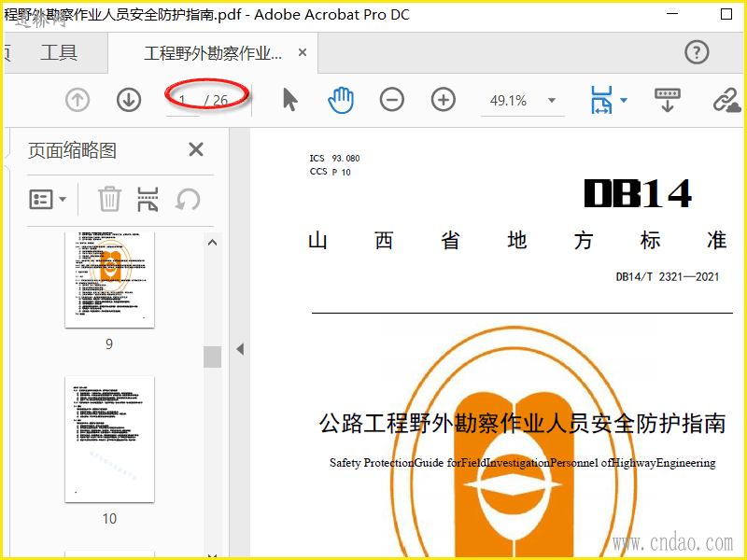This screenshot has width=747, height=560.
Task: Click the zoom percentage value 49.1%
Action: coord(508,101)
